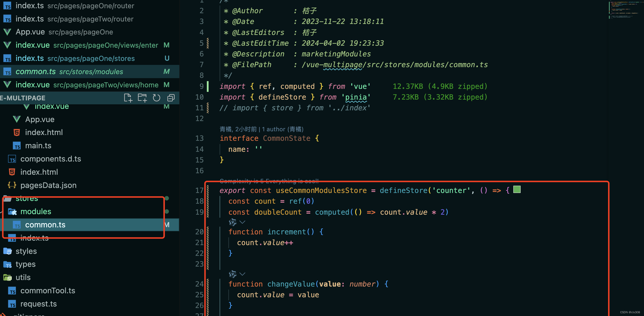Viewport: 644px width, 316px height.
Task: Click the utils folder icon
Action: pyautogui.click(x=7, y=278)
